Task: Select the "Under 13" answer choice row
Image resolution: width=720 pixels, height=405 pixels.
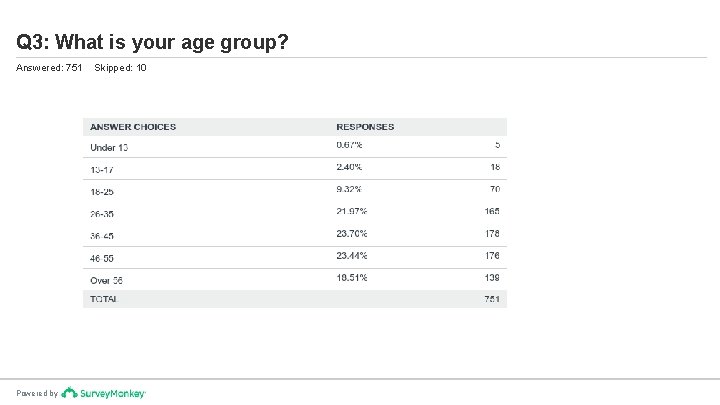Action: 109,147
